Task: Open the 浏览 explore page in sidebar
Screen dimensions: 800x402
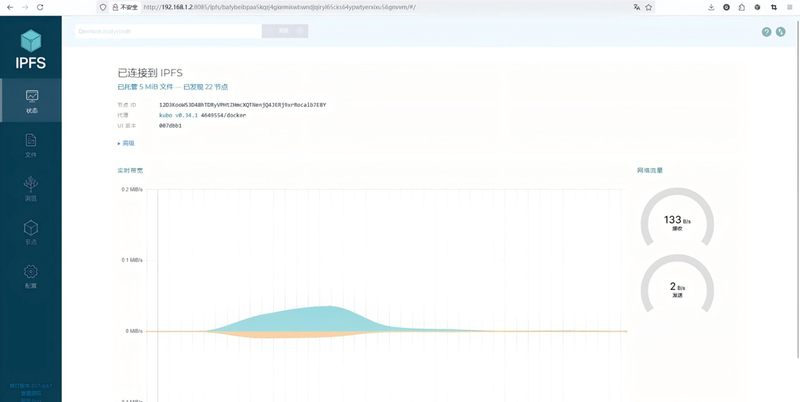Action: click(x=31, y=188)
